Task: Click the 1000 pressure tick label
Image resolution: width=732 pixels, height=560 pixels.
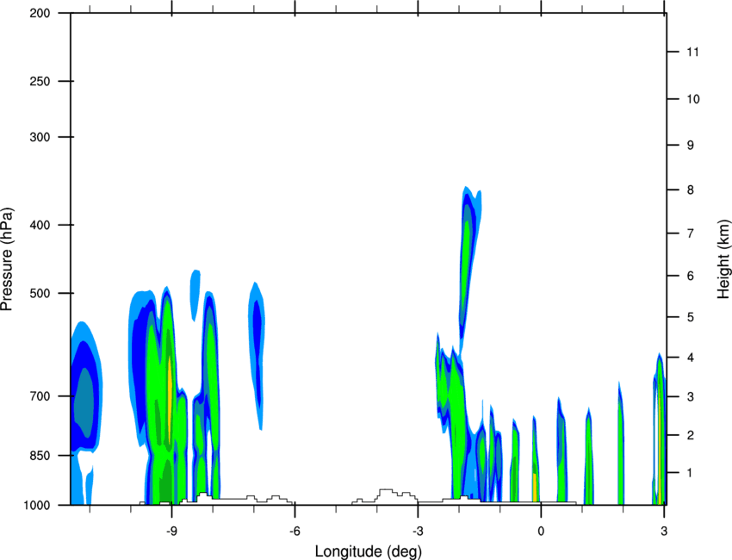Action: click(36, 505)
